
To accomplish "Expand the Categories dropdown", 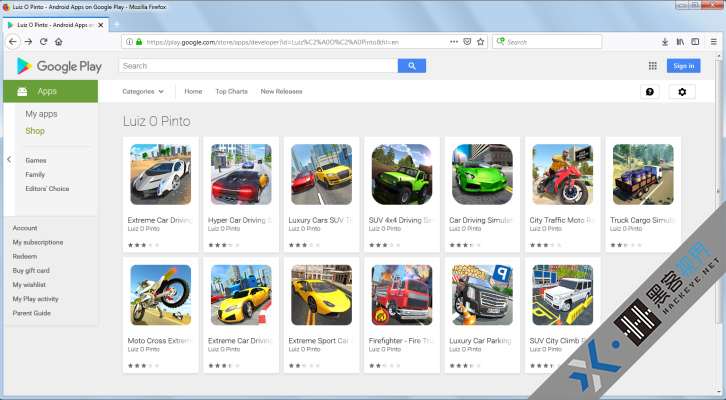I will pyautogui.click(x=143, y=92).
